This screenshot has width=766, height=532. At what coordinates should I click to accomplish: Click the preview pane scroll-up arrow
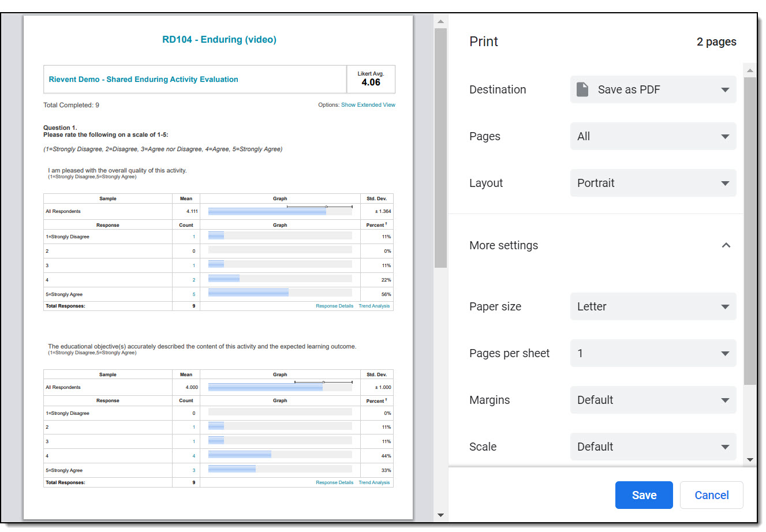[440, 21]
